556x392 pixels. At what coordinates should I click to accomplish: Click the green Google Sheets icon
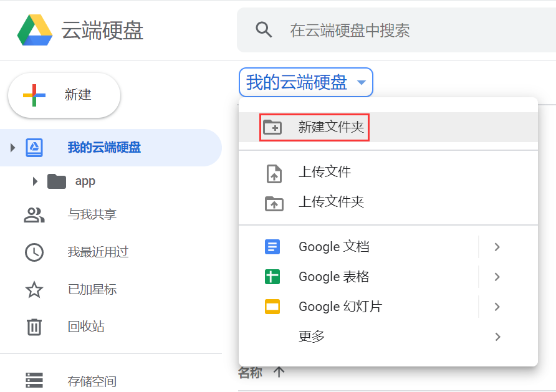point(272,277)
